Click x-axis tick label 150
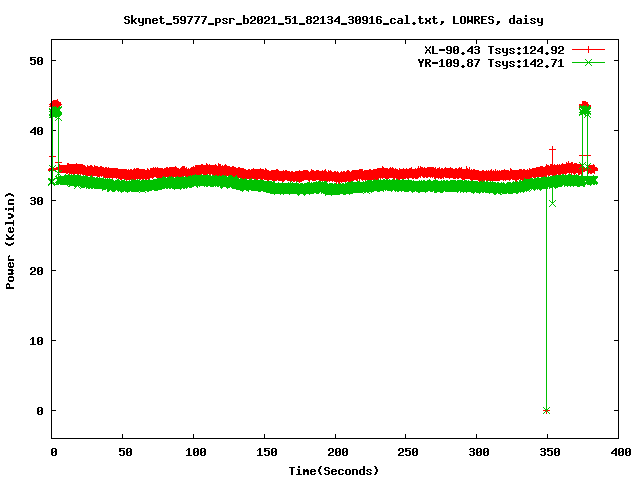Screen dimensions: 640x480 (x=267, y=452)
